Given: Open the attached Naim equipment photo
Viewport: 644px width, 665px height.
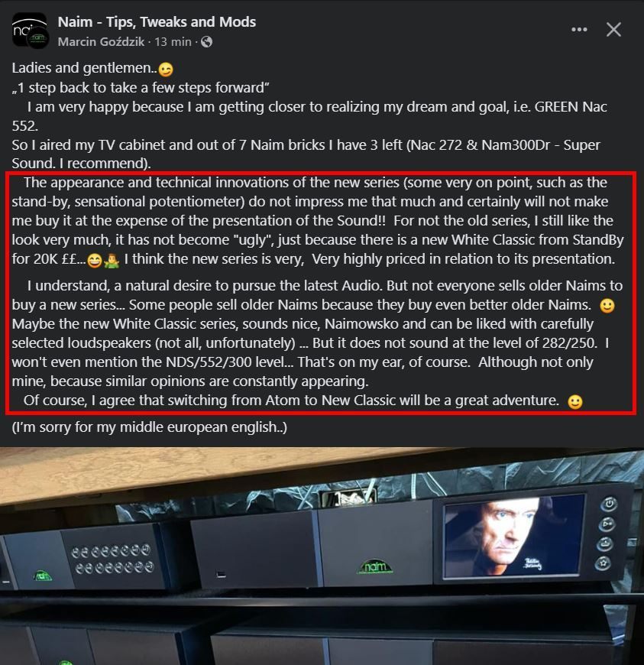Looking at the screenshot, I should tap(322, 556).
